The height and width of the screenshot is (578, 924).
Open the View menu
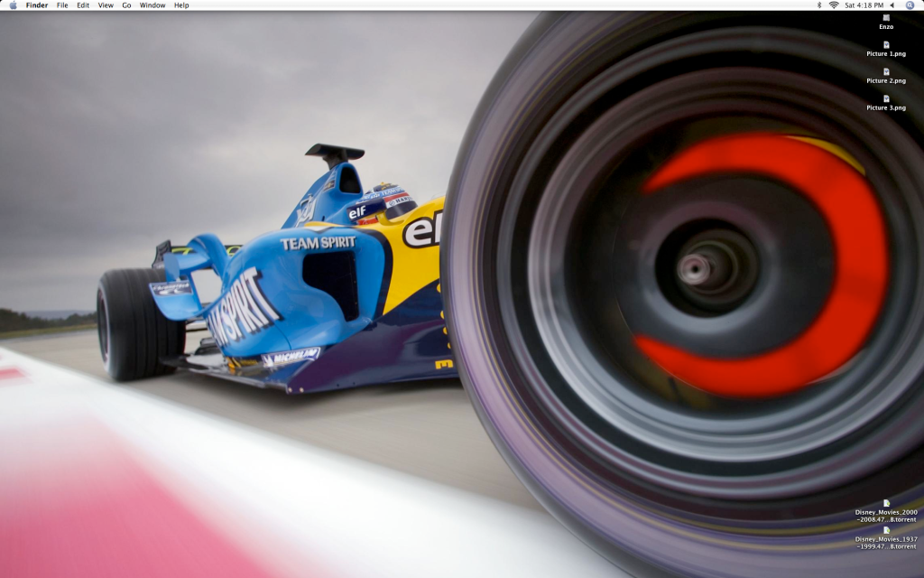(106, 5)
